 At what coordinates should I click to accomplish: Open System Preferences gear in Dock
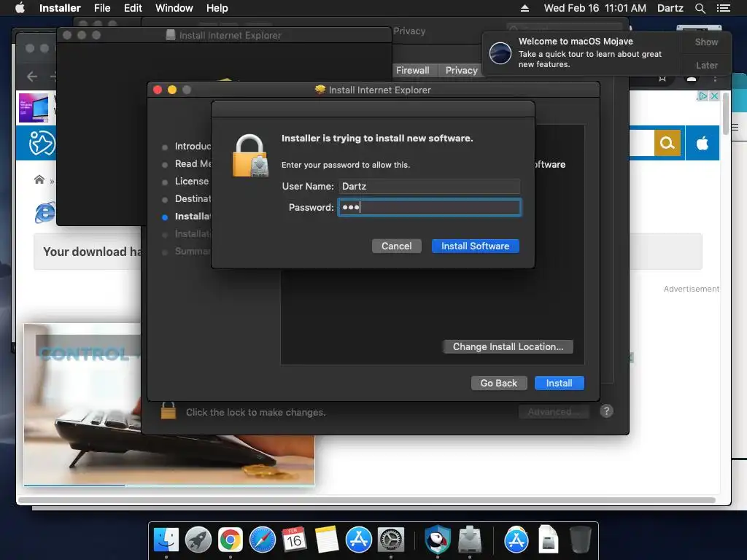(x=391, y=540)
